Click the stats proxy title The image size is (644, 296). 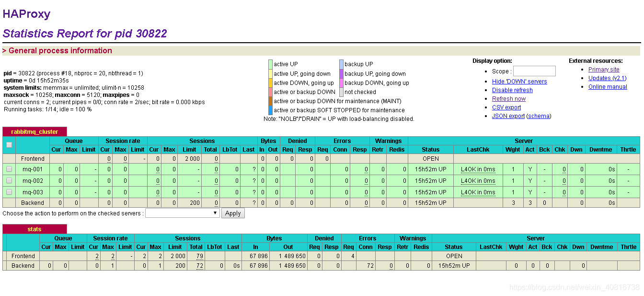tap(34, 229)
